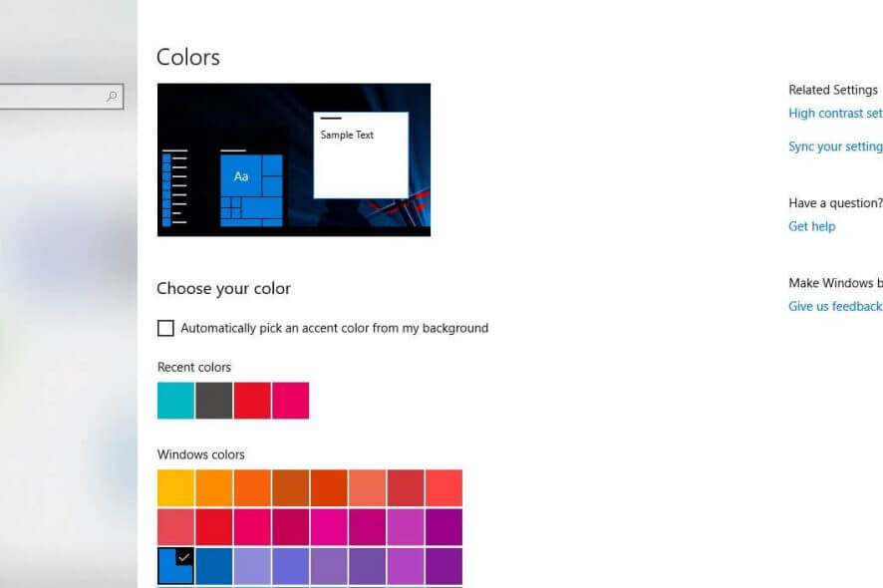The image size is (883, 588).
Task: Click the Colors page heading
Action: pyautogui.click(x=187, y=57)
